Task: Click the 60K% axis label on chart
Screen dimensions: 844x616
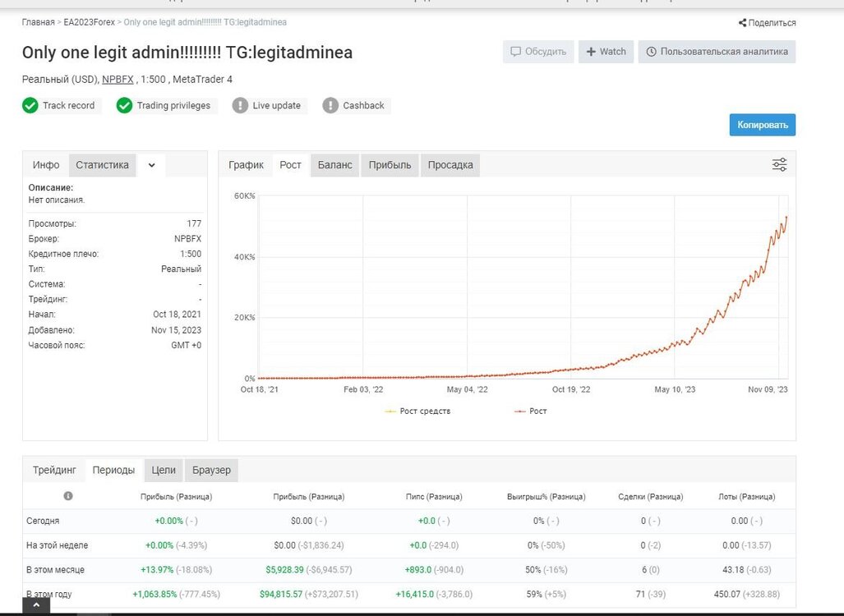Action: (x=244, y=195)
